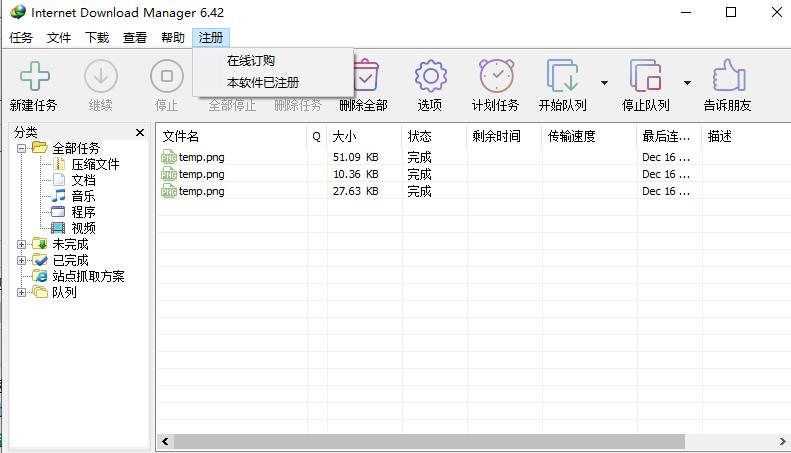The height and width of the screenshot is (453, 791).
Task: Expand the 队列 tree node
Action: pos(22,292)
